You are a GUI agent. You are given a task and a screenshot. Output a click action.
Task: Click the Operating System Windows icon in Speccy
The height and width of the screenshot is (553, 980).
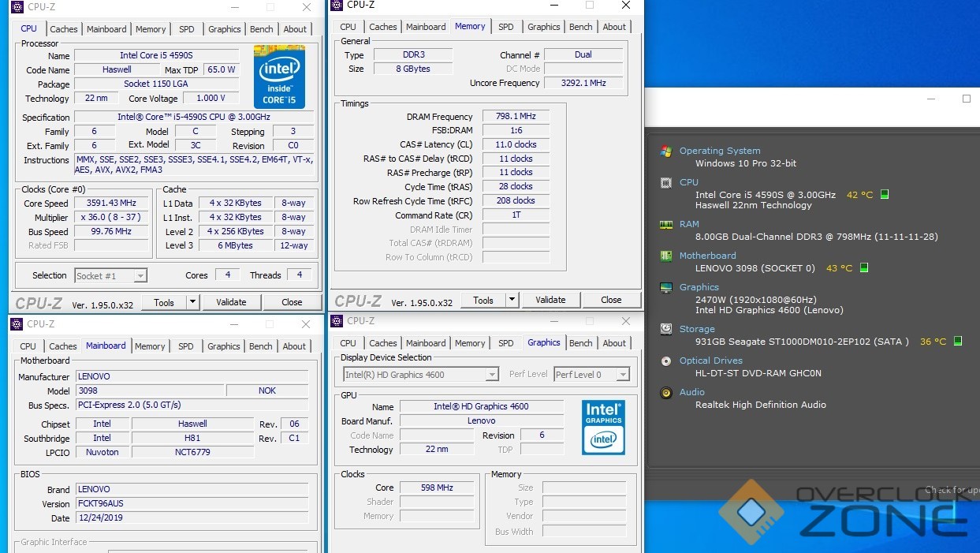tap(666, 151)
